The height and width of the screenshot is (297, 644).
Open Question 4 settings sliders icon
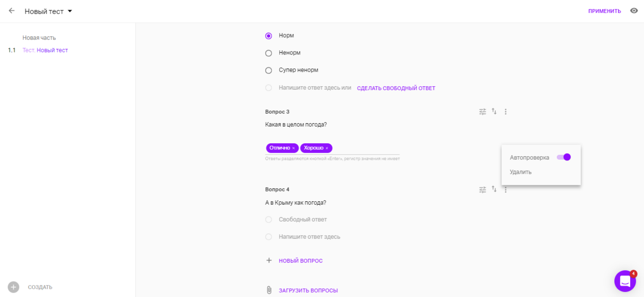[483, 189]
